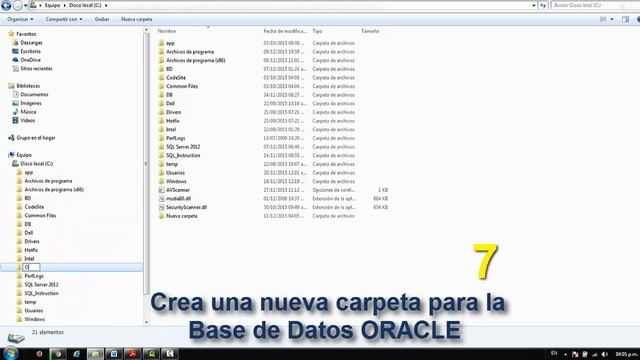Click the Nueva carpeta toolbar button
The width and height of the screenshot is (640, 360).
coord(137,19)
